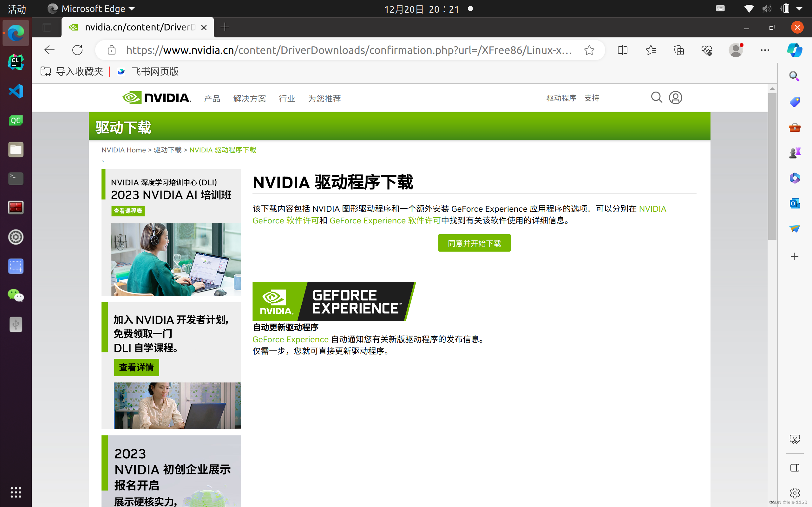Image resolution: width=812 pixels, height=507 pixels.
Task: Toggle the sidebar panel visibility icon
Action: [x=794, y=467]
